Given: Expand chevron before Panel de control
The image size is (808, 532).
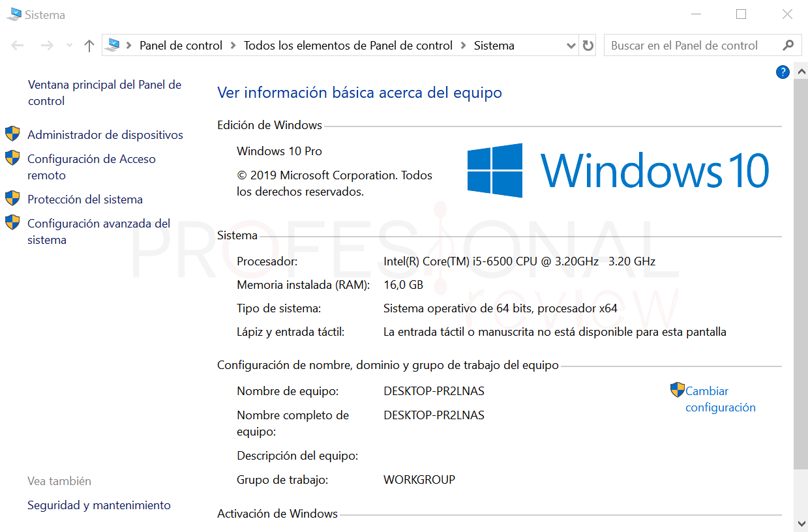Looking at the screenshot, I should pyautogui.click(x=129, y=46).
